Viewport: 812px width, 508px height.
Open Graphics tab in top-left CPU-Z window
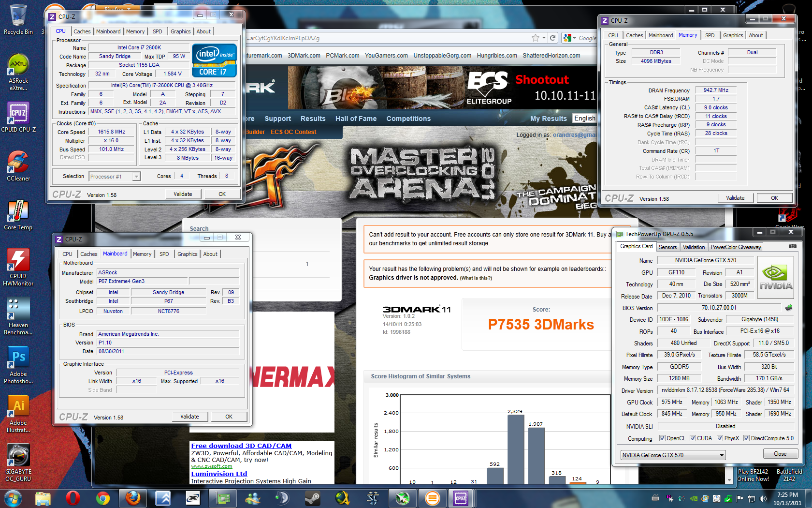coord(181,31)
